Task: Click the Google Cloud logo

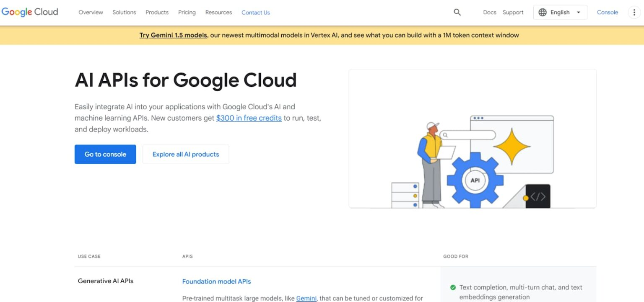Action: click(30, 12)
